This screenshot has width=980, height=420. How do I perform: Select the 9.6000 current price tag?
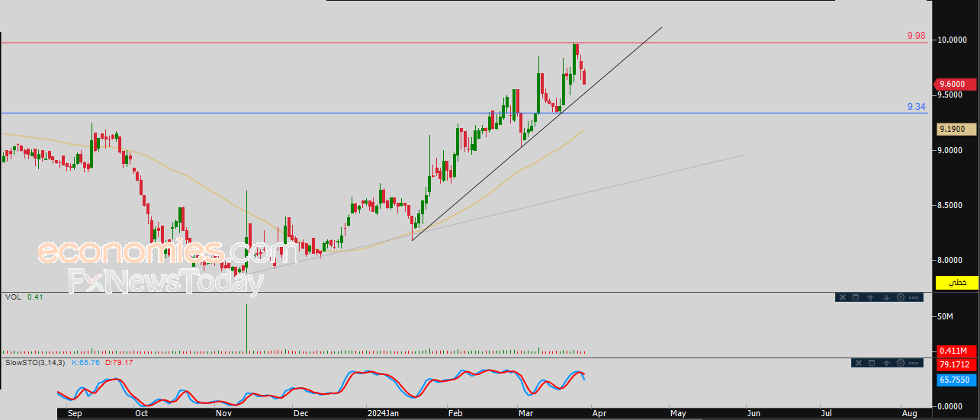(x=956, y=84)
